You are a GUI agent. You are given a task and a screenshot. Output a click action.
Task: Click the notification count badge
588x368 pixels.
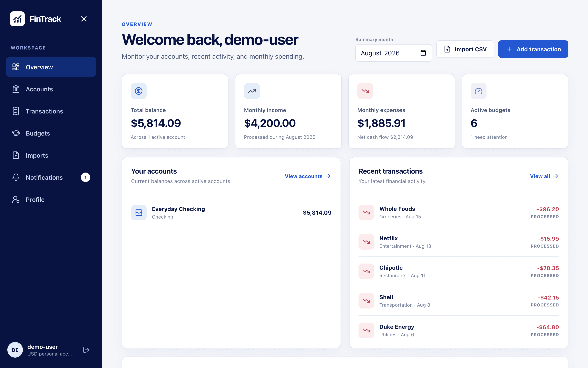[x=86, y=177]
